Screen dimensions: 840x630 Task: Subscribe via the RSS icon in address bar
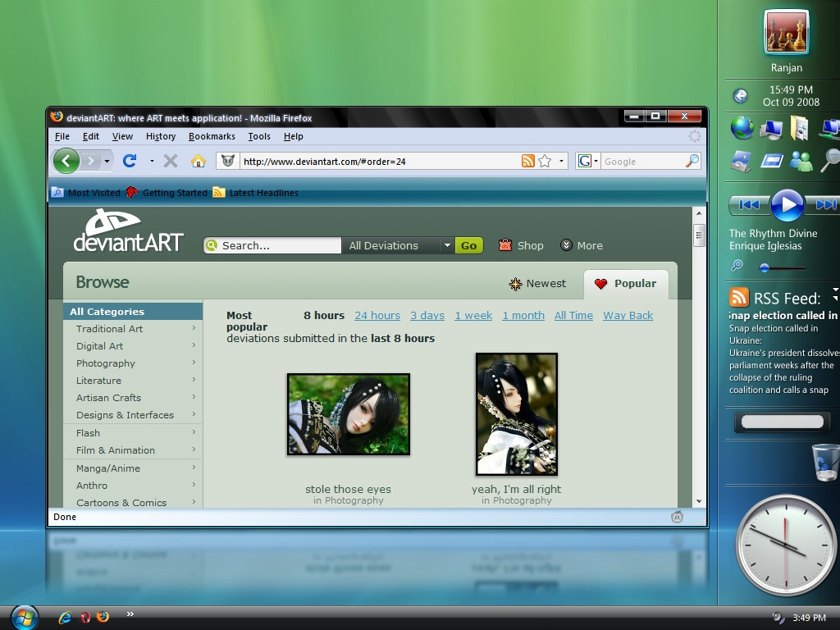click(527, 161)
